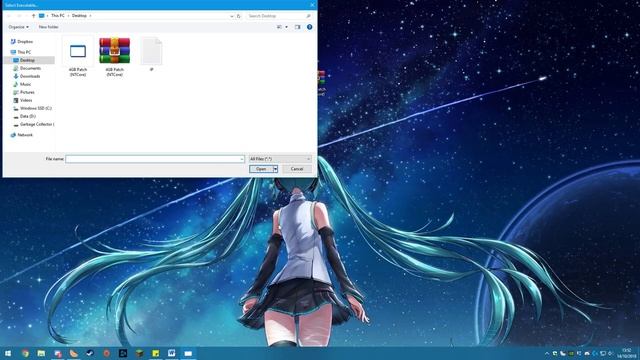This screenshot has width=640, height=360.
Task: Expand the chevron after Desktop in breadcrumb
Action: [x=90, y=16]
